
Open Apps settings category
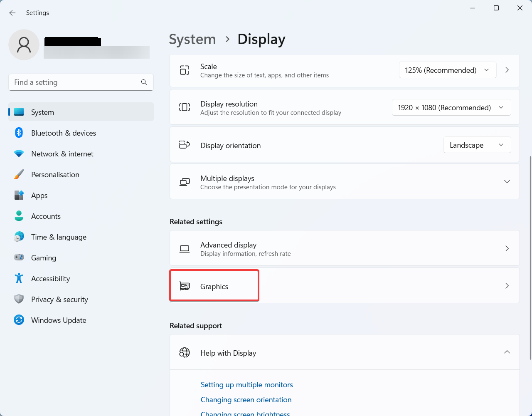point(81,195)
